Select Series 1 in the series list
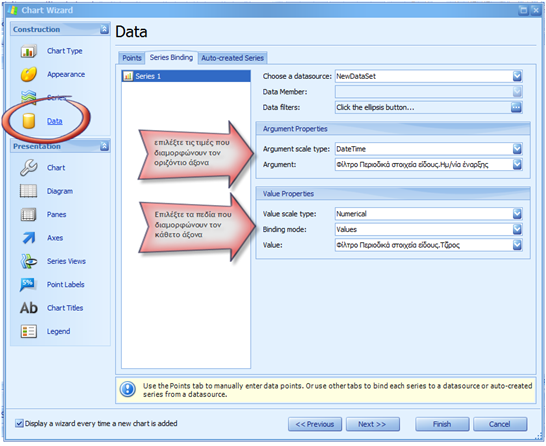Image resolution: width=546 pixels, height=446 pixels. [x=186, y=76]
